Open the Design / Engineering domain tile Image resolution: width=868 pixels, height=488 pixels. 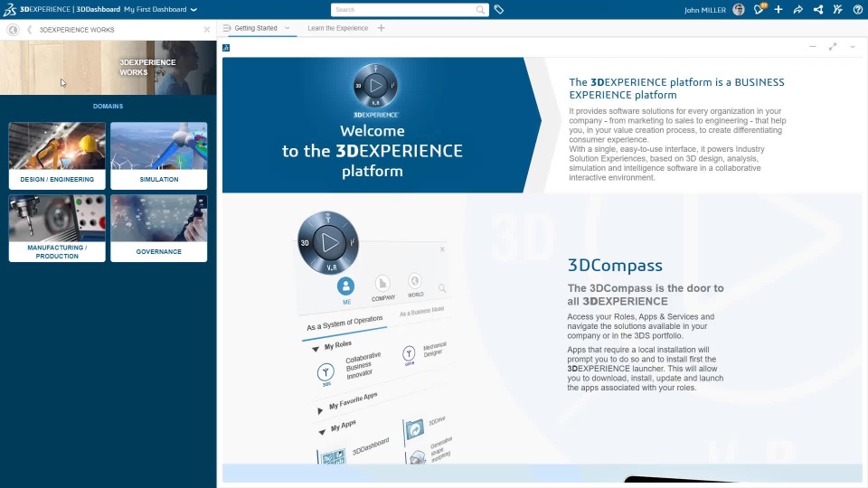coord(57,156)
